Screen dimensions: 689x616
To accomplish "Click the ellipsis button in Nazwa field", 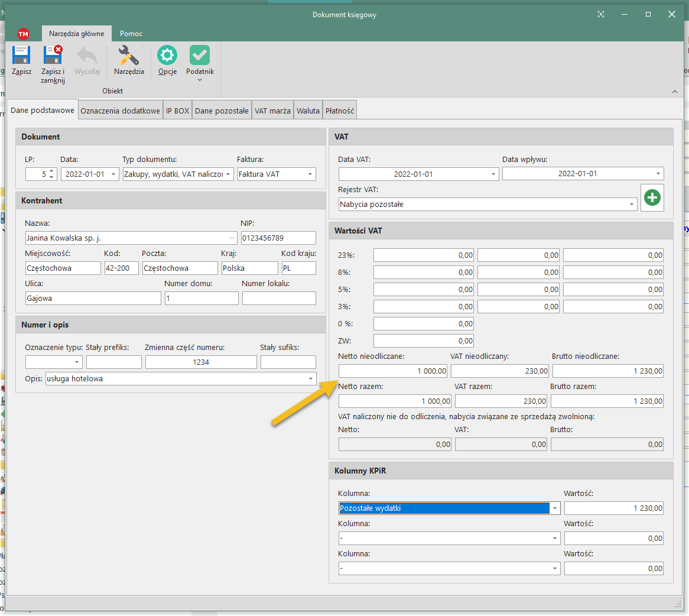I will tap(232, 238).
